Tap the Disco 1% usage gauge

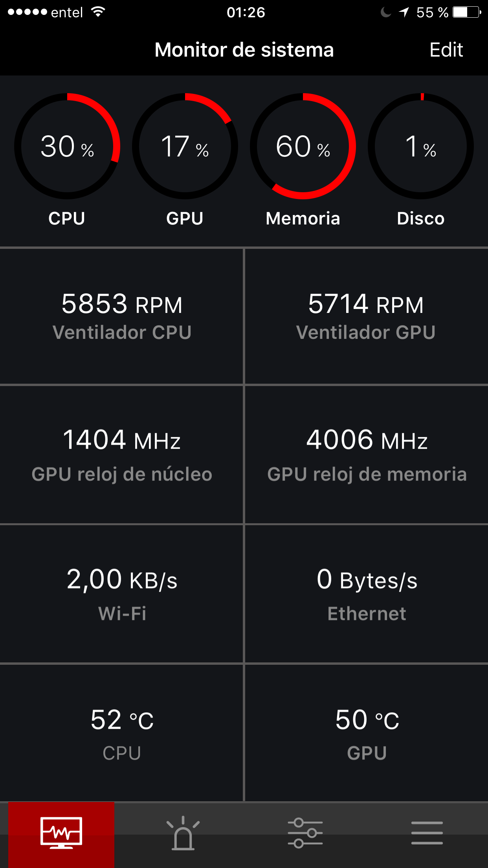click(421, 146)
